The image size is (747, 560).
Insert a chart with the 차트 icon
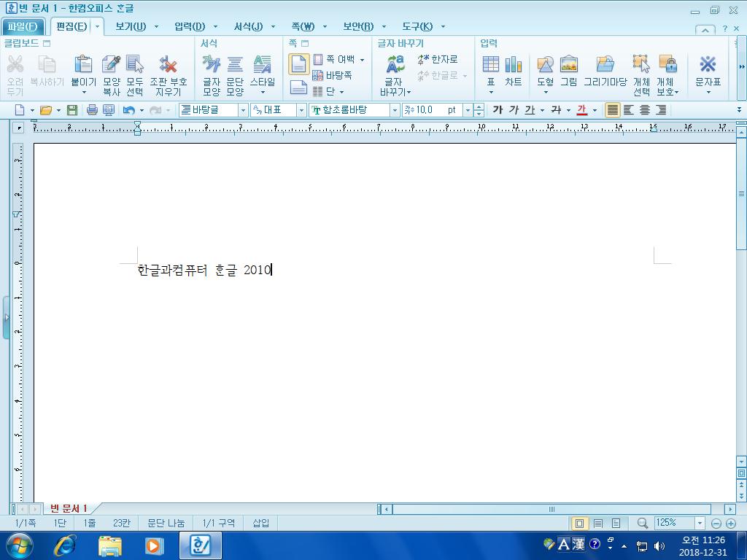point(513,64)
